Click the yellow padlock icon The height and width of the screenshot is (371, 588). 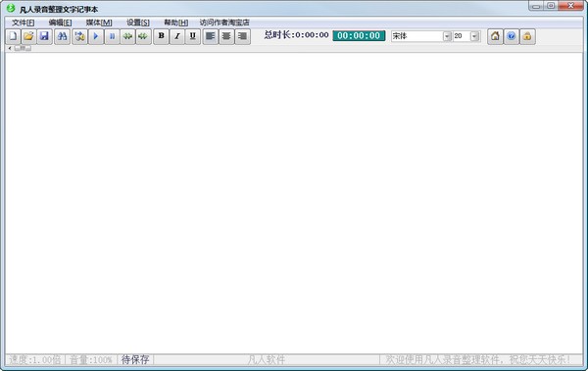(527, 36)
